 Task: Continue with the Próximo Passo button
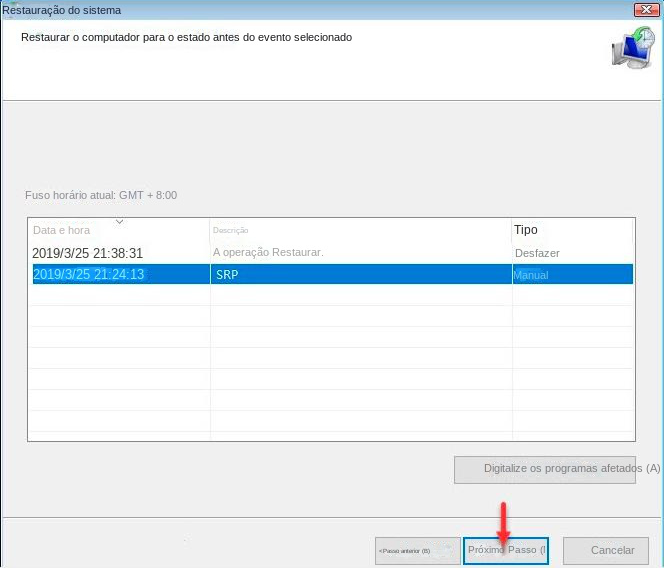[x=506, y=550]
